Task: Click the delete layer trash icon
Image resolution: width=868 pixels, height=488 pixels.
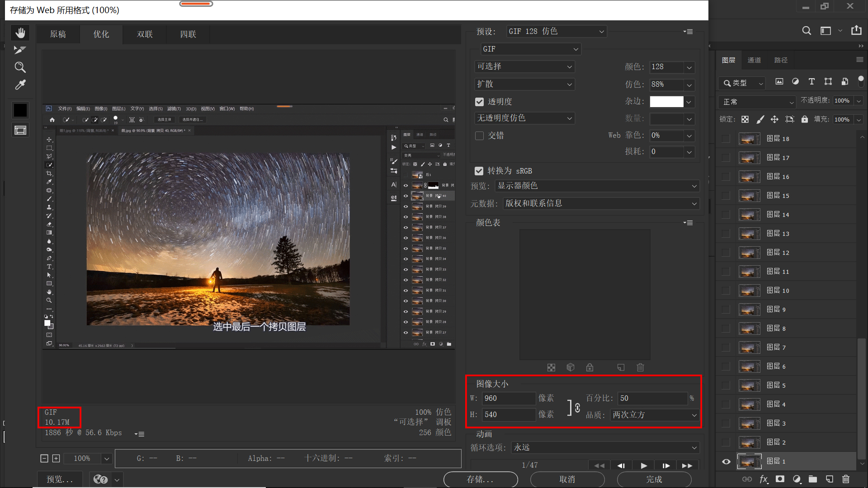Action: point(846,479)
